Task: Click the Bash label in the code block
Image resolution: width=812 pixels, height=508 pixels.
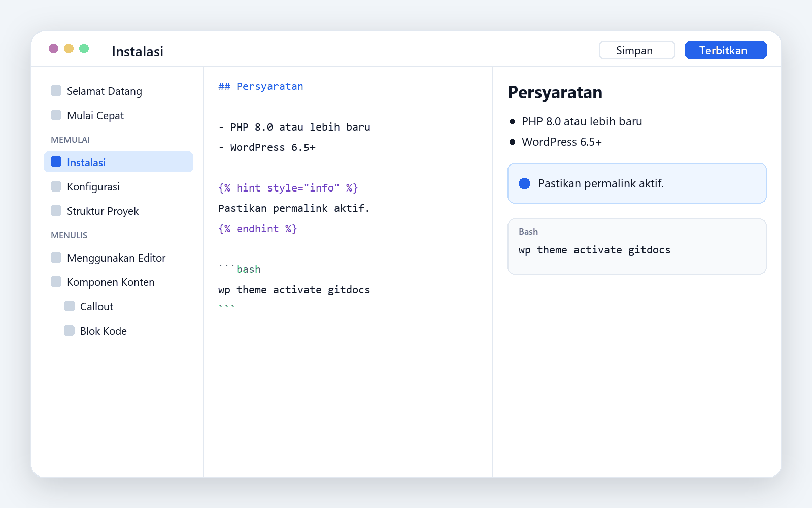Action: click(528, 232)
